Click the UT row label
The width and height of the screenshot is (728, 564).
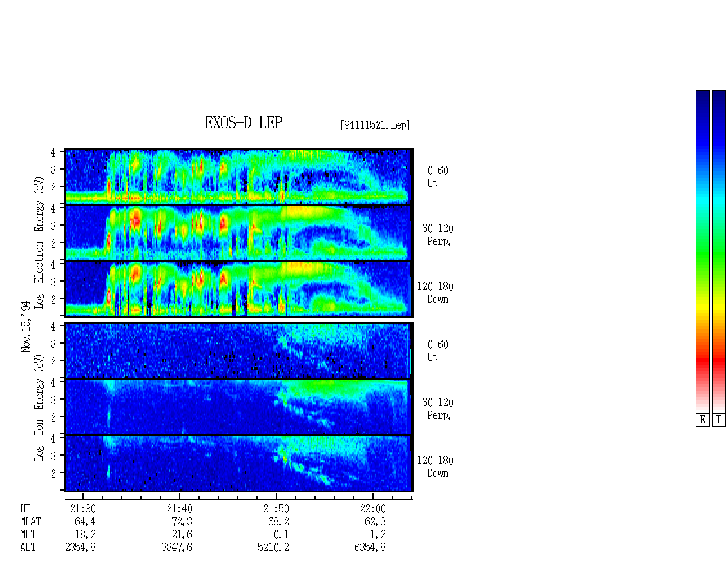tap(25, 509)
